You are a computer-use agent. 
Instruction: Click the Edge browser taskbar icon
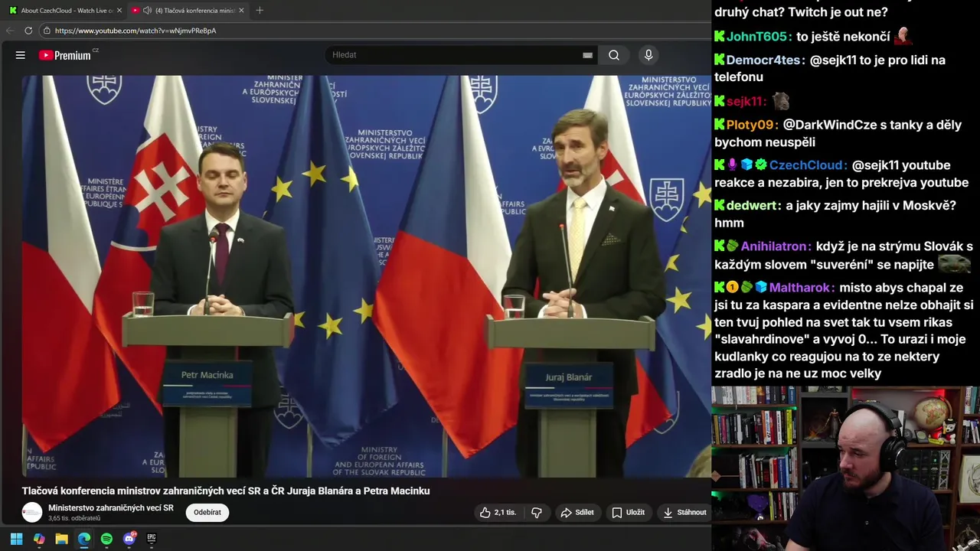tap(84, 539)
